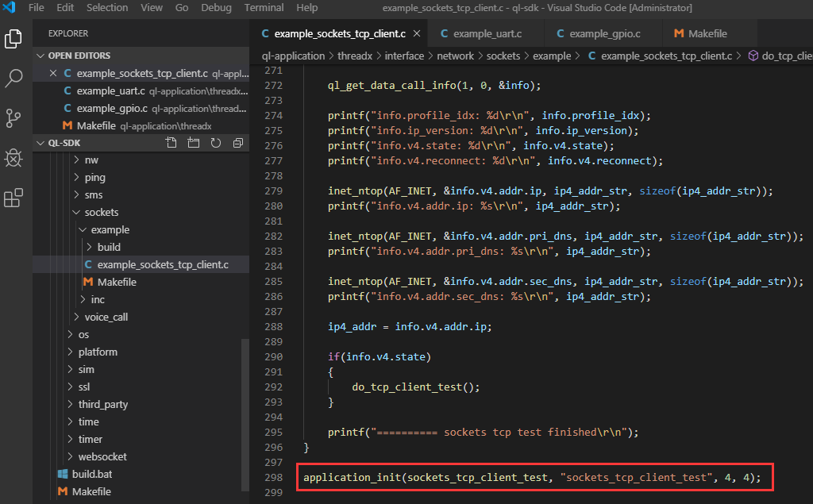813x504 pixels.
Task: Collapse the Open Editors section
Action: (79, 56)
